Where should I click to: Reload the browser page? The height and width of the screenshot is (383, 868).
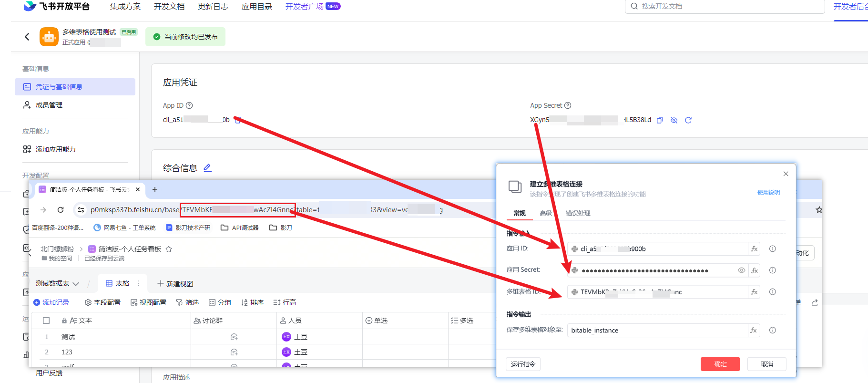pos(61,210)
